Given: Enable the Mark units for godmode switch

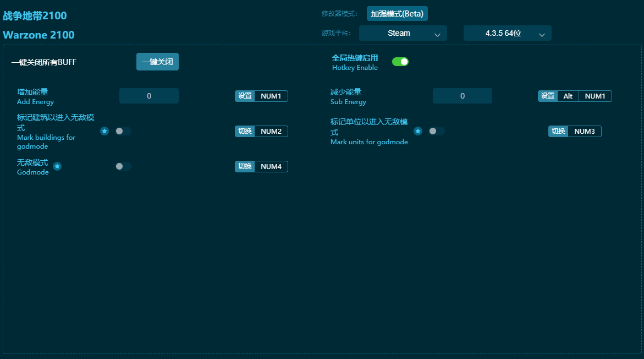Looking at the screenshot, I should [436, 131].
